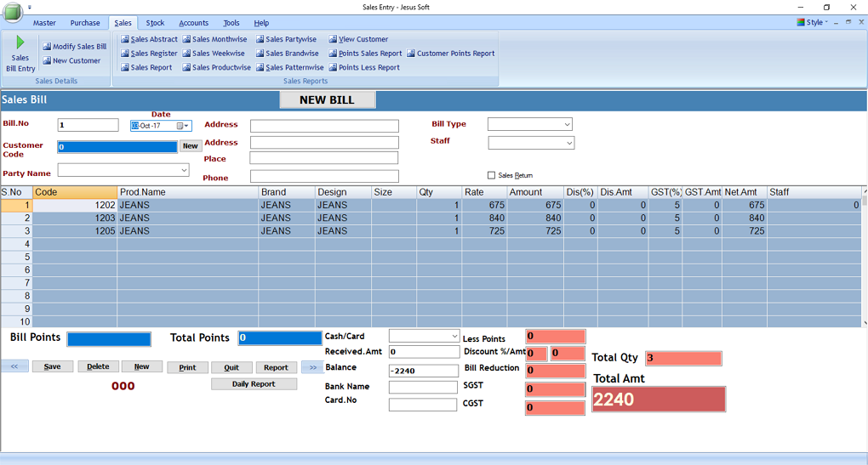Open the Sales Monthwise report
868x465 pixels.
pyautogui.click(x=214, y=39)
